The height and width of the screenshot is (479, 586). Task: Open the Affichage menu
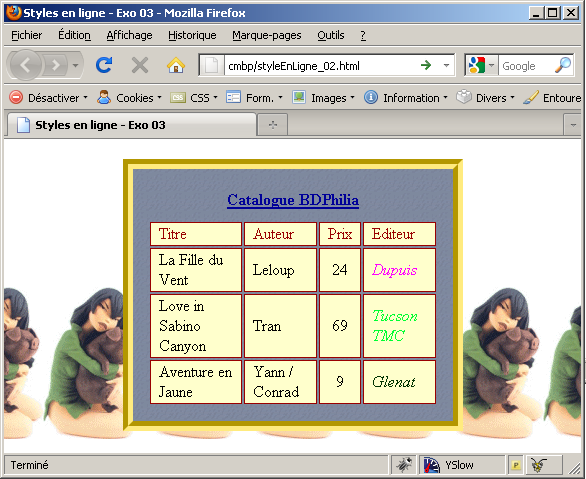(129, 35)
